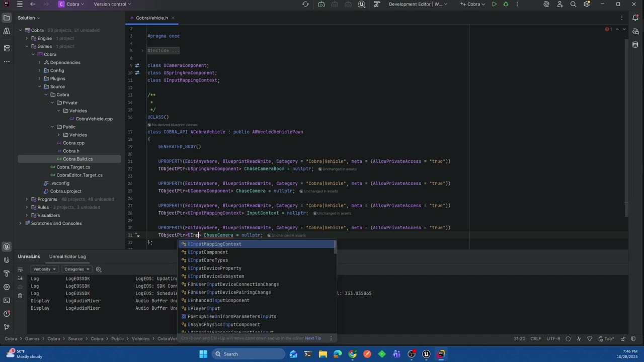Open the notifications bell

[x=635, y=18]
